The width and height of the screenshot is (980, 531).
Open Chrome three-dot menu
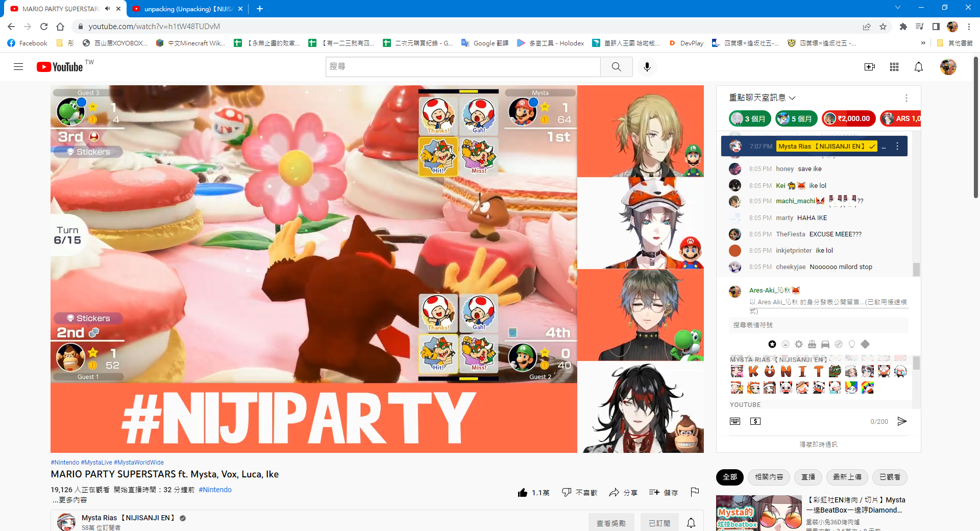pos(969,27)
